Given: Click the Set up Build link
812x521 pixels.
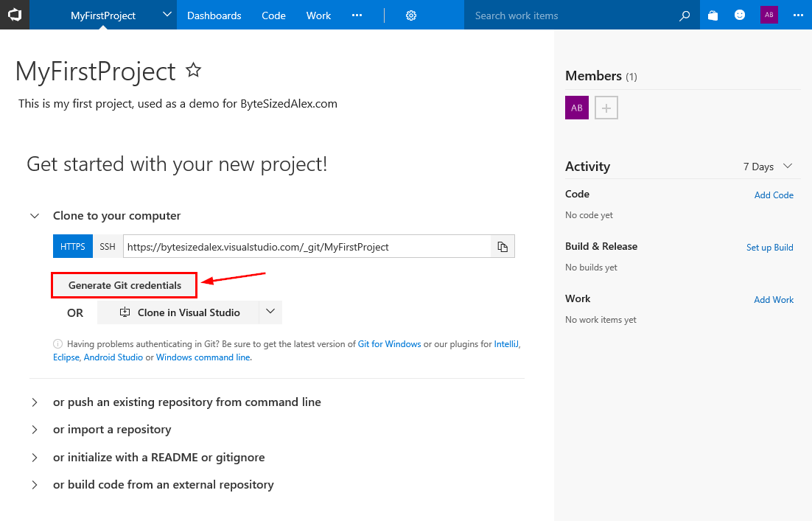Looking at the screenshot, I should [x=769, y=248].
